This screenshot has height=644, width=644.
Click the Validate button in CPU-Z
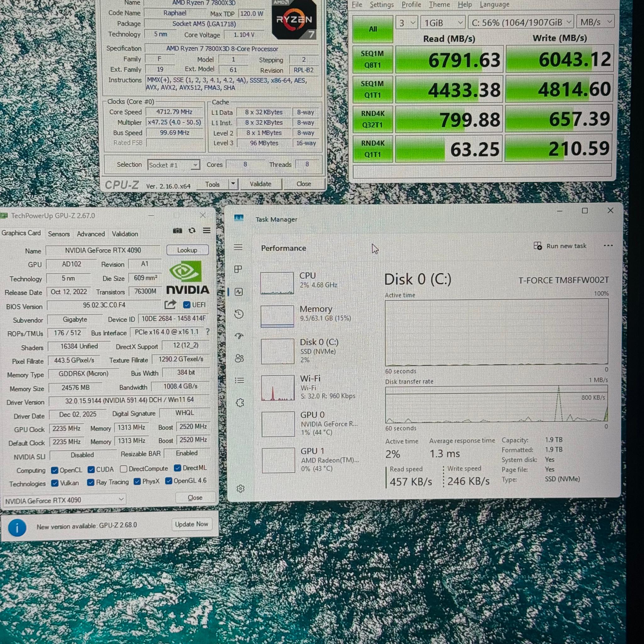[x=261, y=184]
